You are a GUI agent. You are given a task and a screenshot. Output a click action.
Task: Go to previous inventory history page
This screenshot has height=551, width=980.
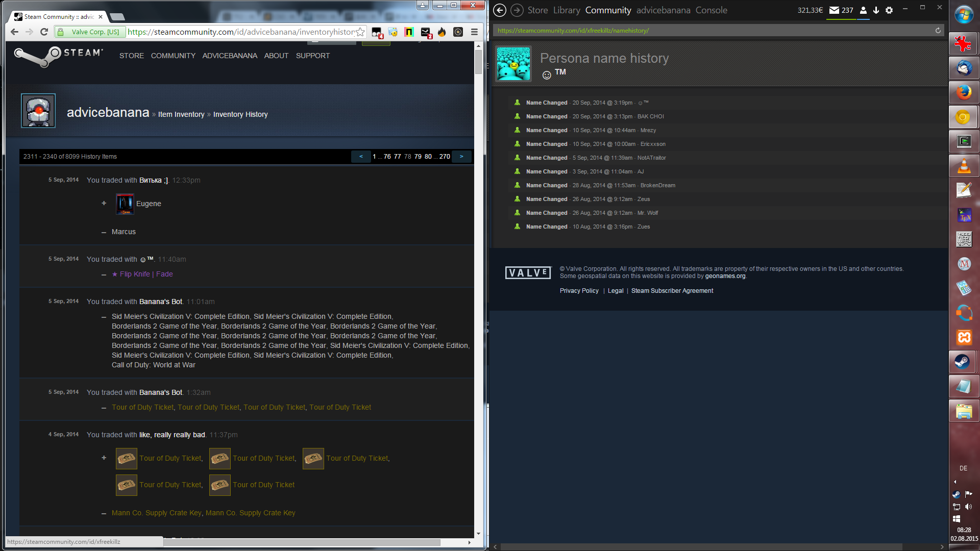pyautogui.click(x=361, y=157)
